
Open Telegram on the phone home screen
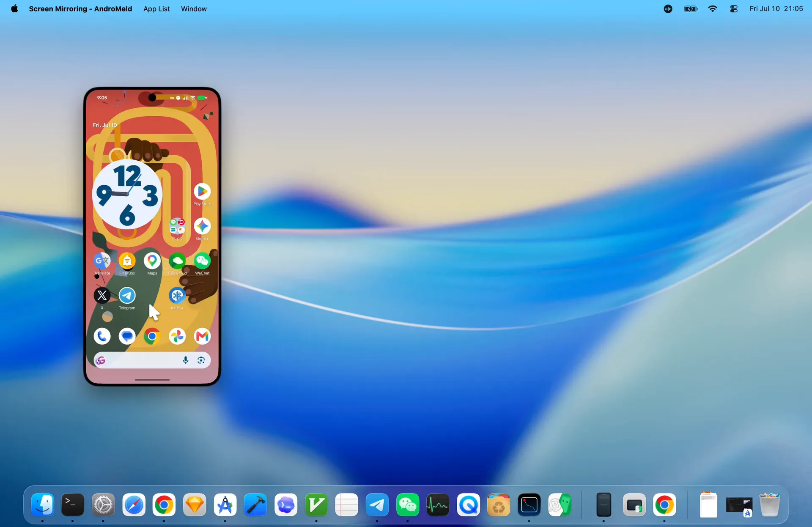pos(127,296)
